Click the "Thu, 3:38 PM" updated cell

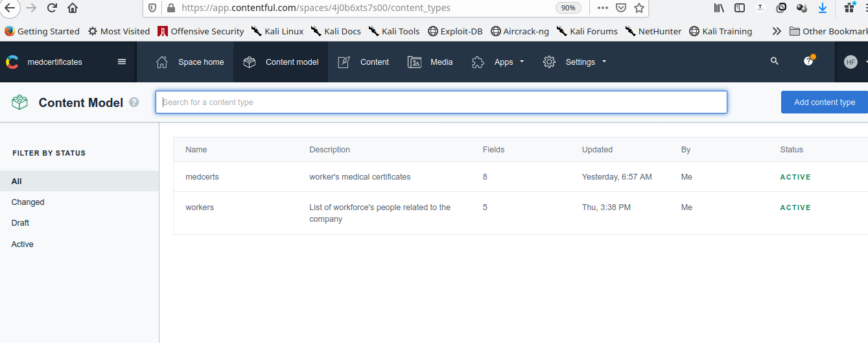coord(606,207)
